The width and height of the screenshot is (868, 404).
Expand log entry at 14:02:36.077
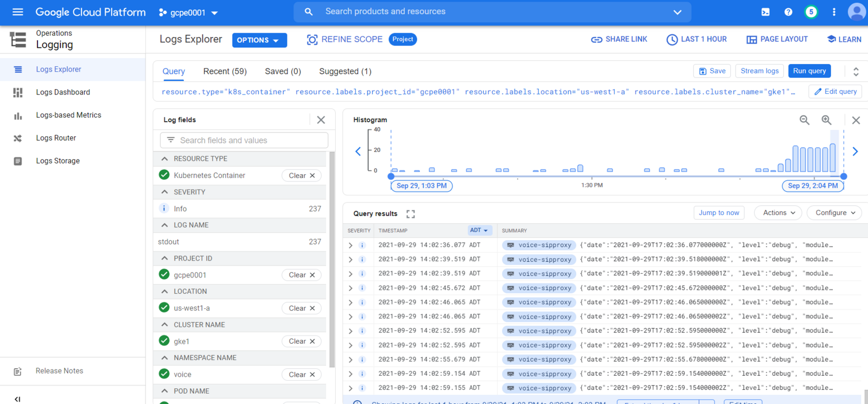350,245
